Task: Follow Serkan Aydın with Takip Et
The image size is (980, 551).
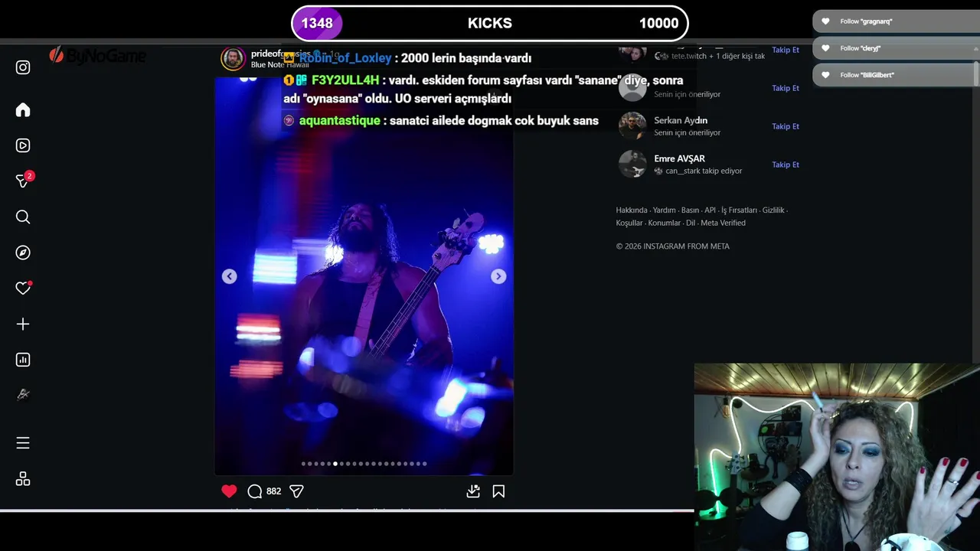Action: click(785, 126)
